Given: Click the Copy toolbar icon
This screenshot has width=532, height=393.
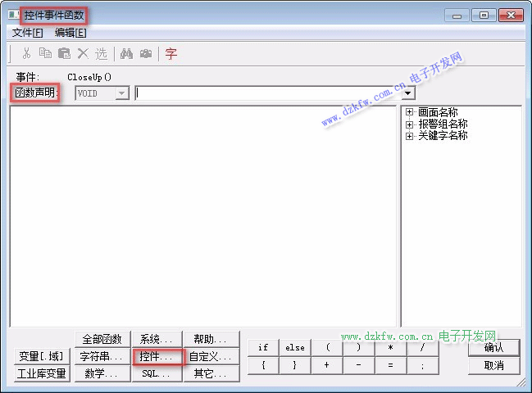Looking at the screenshot, I should click(45, 54).
